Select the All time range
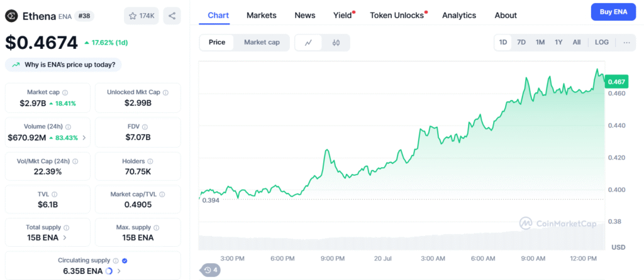 tap(577, 42)
